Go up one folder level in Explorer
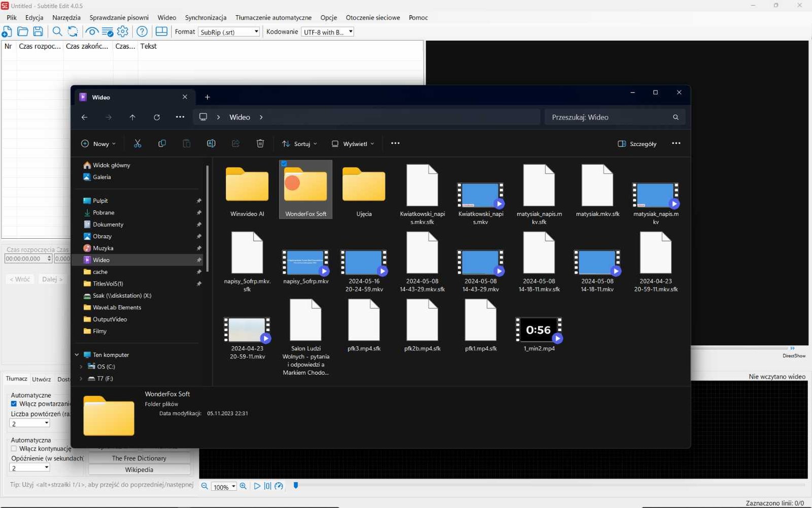Screen dimensions: 812x508 click(132, 117)
